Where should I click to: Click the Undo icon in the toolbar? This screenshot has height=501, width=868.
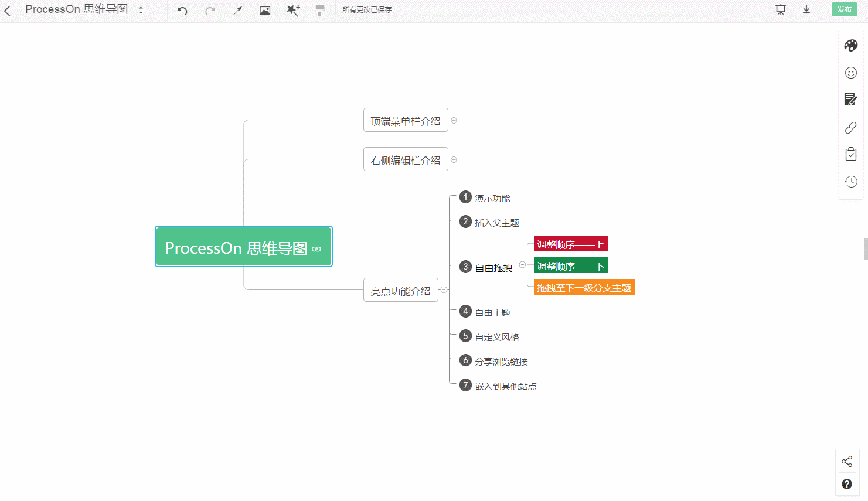(x=182, y=10)
